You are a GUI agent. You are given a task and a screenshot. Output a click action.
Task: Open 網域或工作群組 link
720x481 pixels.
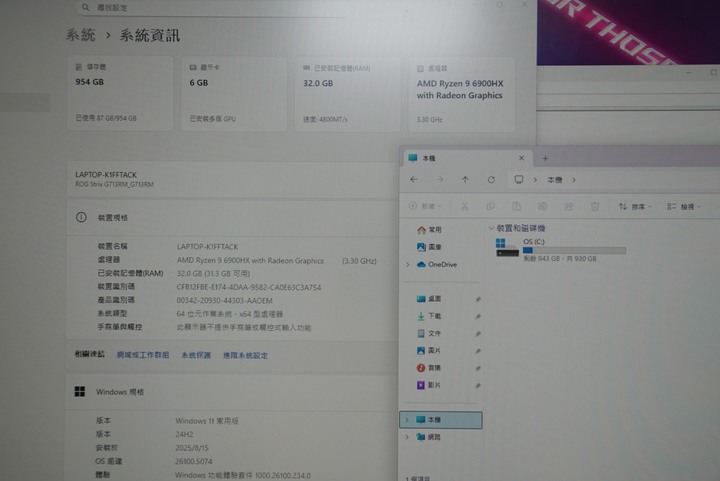(143, 355)
